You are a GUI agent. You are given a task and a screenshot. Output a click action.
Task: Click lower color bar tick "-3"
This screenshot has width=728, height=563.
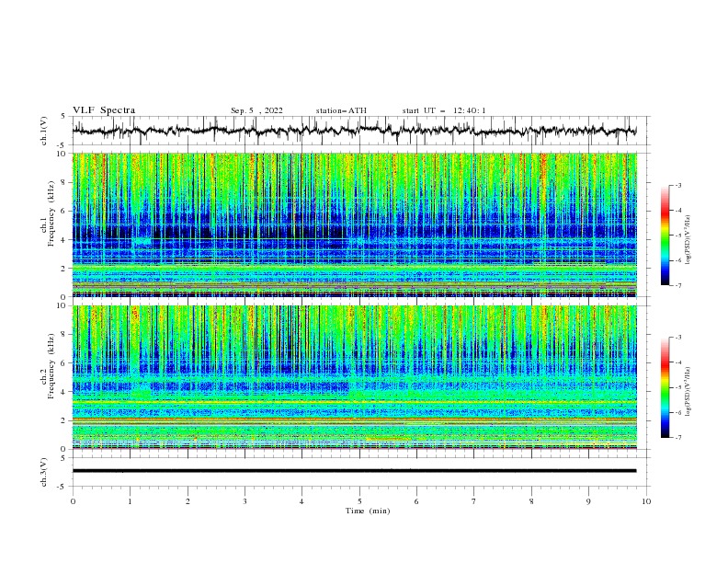678,338
